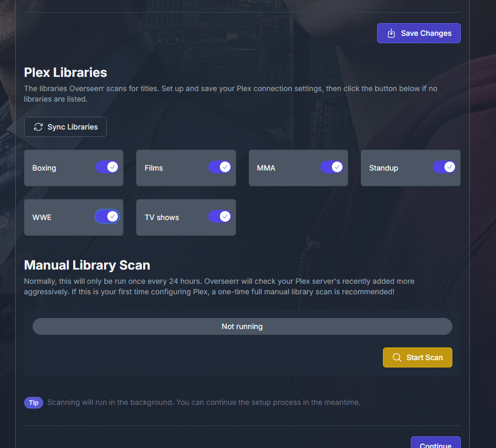The image size is (496, 448).
Task: Click the Manual Library Scan heading
Action: [x=87, y=265]
